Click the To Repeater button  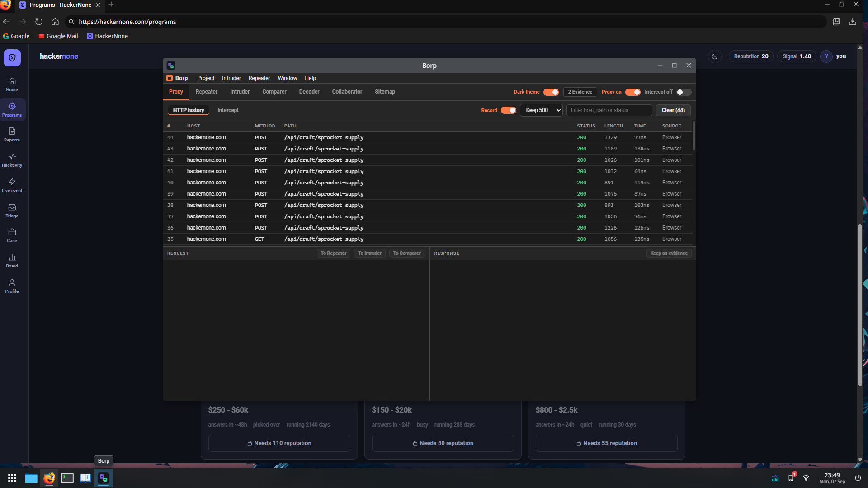334,253
